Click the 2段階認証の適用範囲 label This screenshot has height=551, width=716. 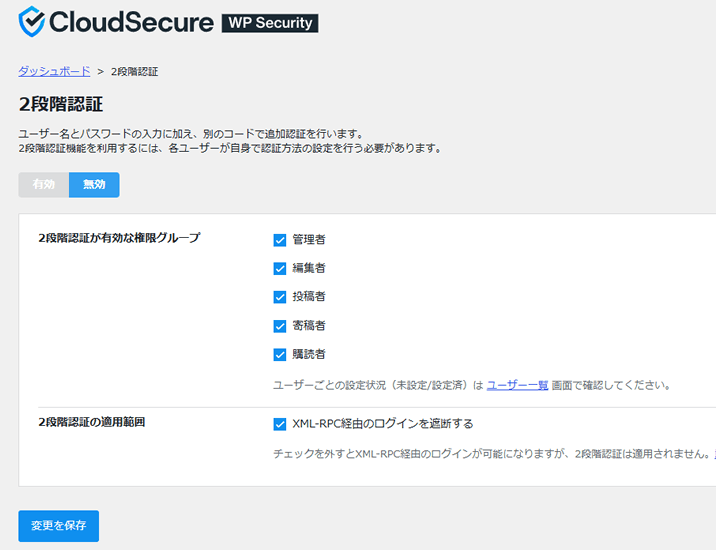(91, 422)
